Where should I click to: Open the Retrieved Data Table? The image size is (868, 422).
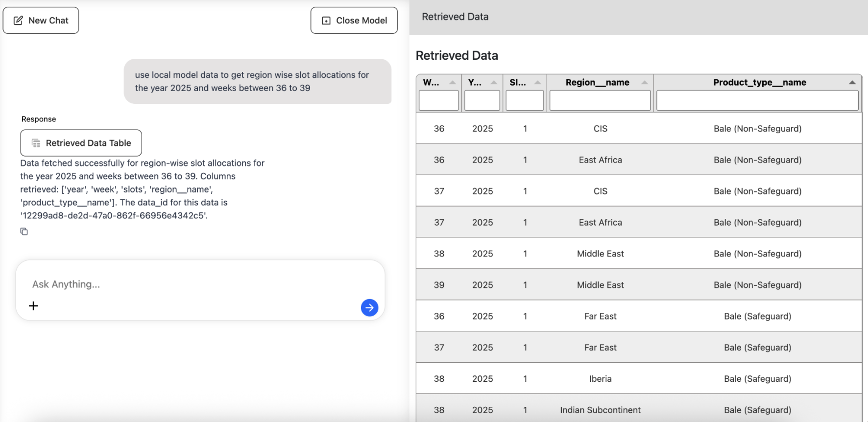click(81, 143)
